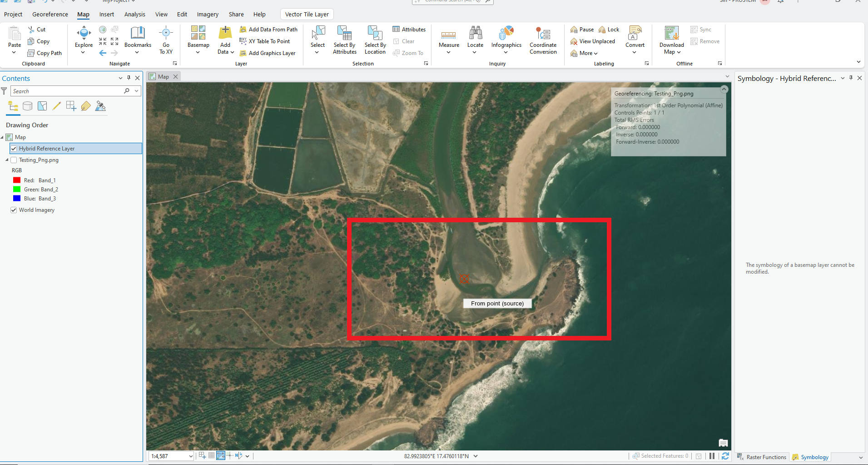Switch to the Insert tab
Viewport: 868px width, 465px height.
coord(107,15)
